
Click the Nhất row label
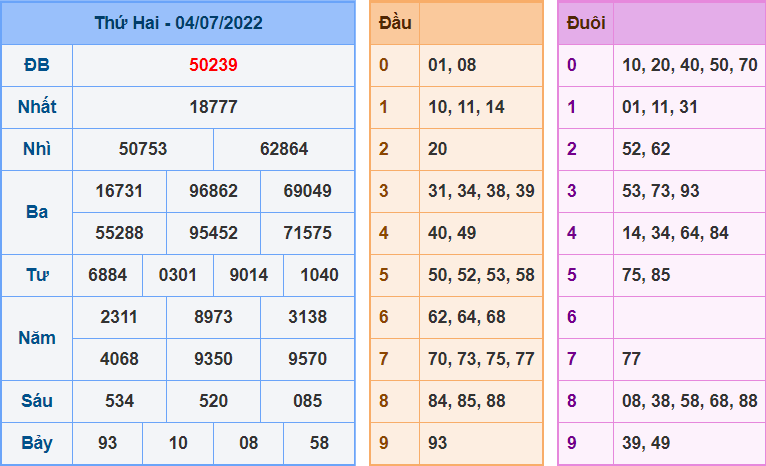(x=37, y=107)
